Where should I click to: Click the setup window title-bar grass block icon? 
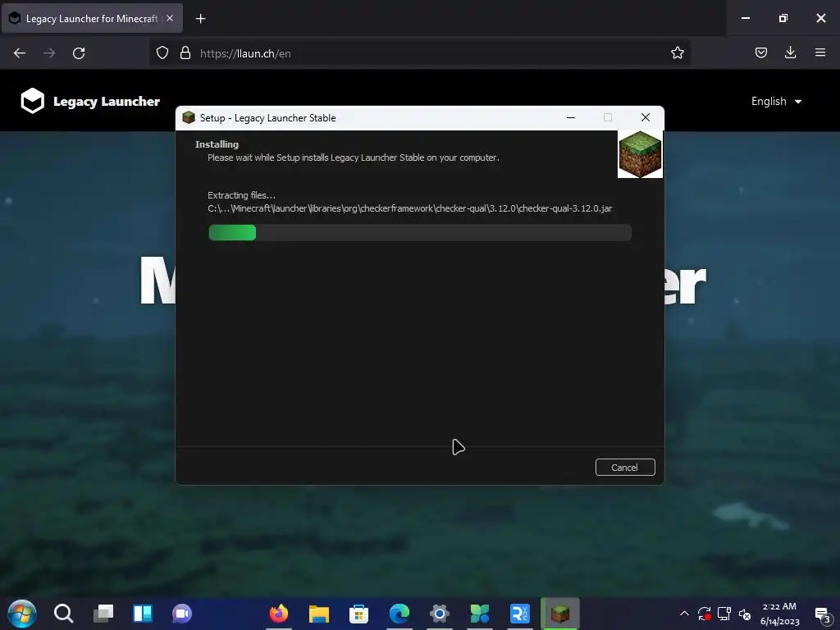pyautogui.click(x=189, y=118)
